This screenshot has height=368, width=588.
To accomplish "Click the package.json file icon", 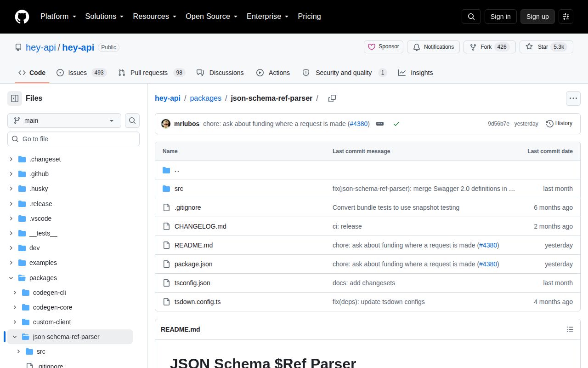I will 166,264.
